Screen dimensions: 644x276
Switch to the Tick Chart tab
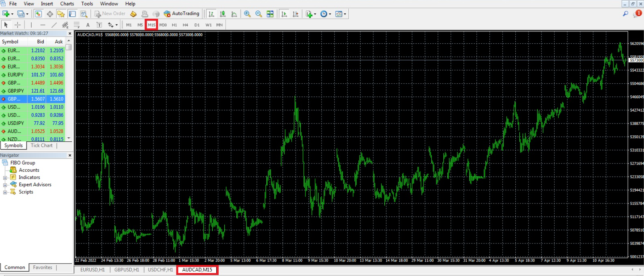42,145
